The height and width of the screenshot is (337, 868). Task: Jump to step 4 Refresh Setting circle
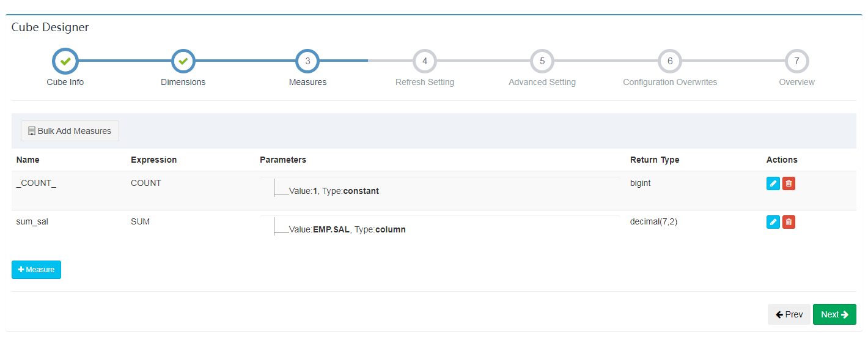point(425,61)
